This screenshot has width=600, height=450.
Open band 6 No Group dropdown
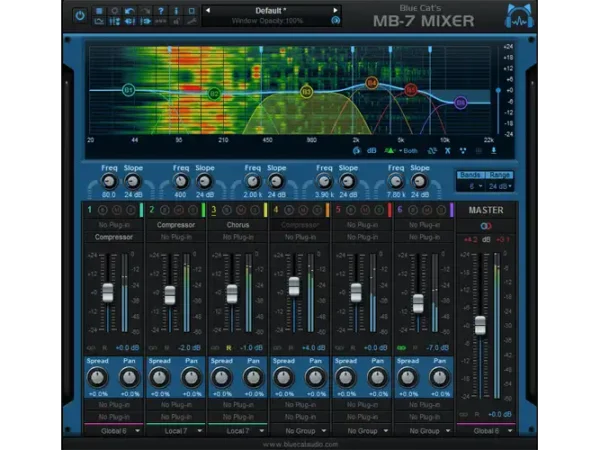(x=424, y=431)
